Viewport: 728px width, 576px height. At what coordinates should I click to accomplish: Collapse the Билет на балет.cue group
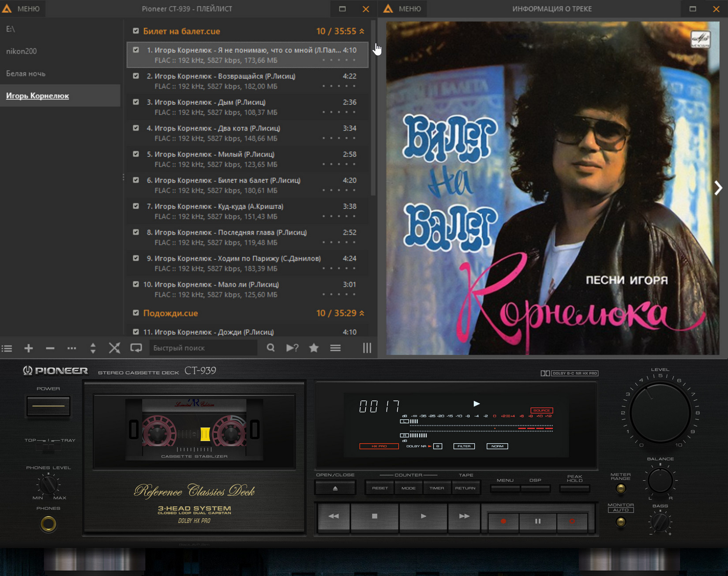pos(362,31)
